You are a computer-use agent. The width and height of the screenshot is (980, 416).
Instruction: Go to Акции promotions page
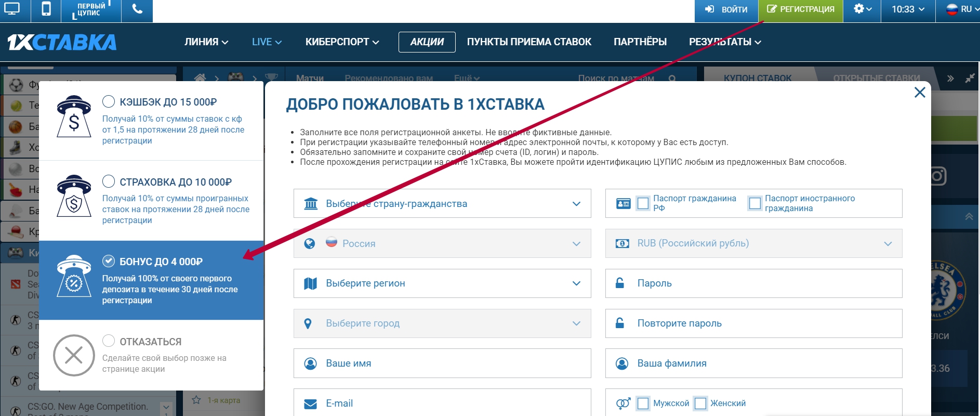click(x=427, y=42)
